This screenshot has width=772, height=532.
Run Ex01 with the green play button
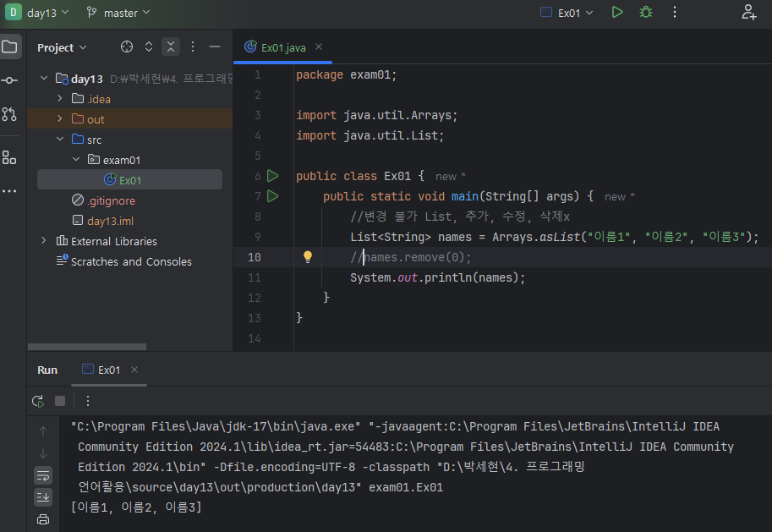tap(618, 13)
